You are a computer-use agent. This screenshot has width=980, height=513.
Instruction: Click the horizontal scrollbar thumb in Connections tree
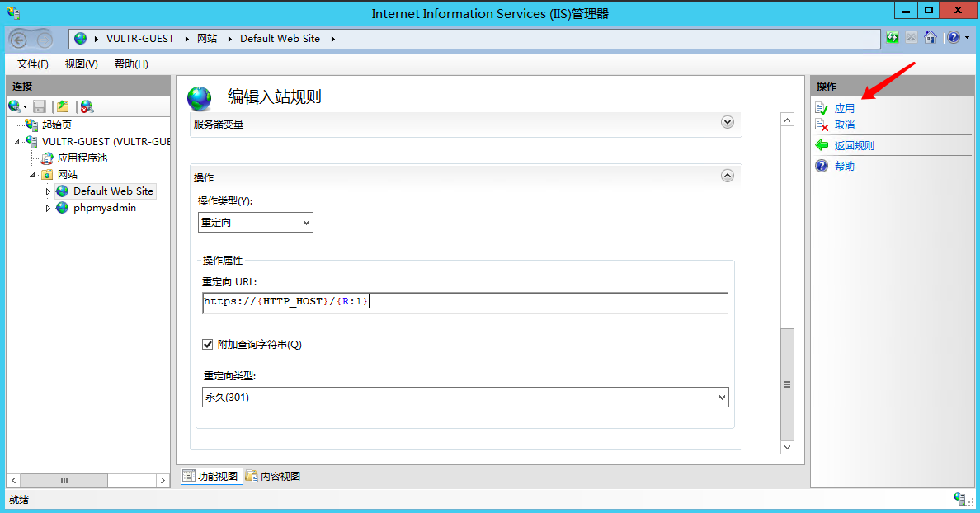tap(64, 480)
